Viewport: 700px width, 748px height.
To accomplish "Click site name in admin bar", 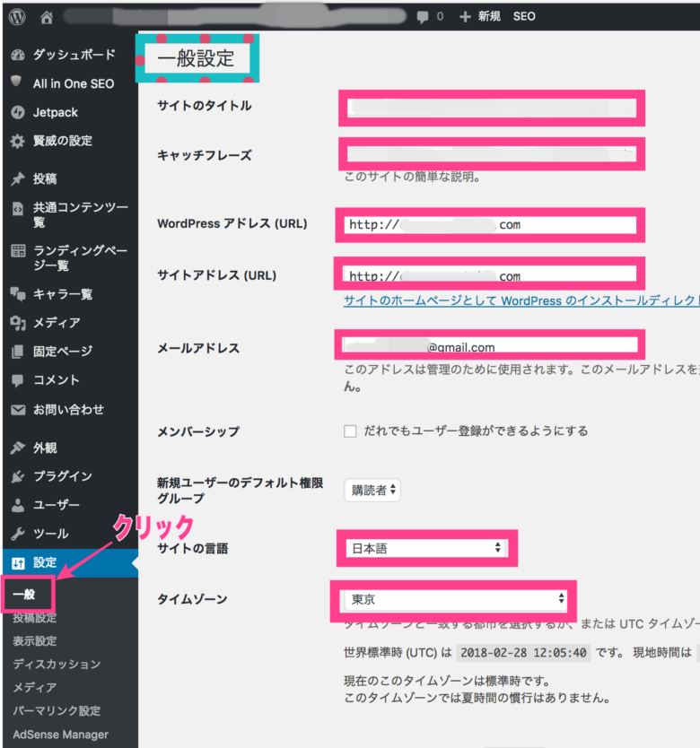I will 234,16.
